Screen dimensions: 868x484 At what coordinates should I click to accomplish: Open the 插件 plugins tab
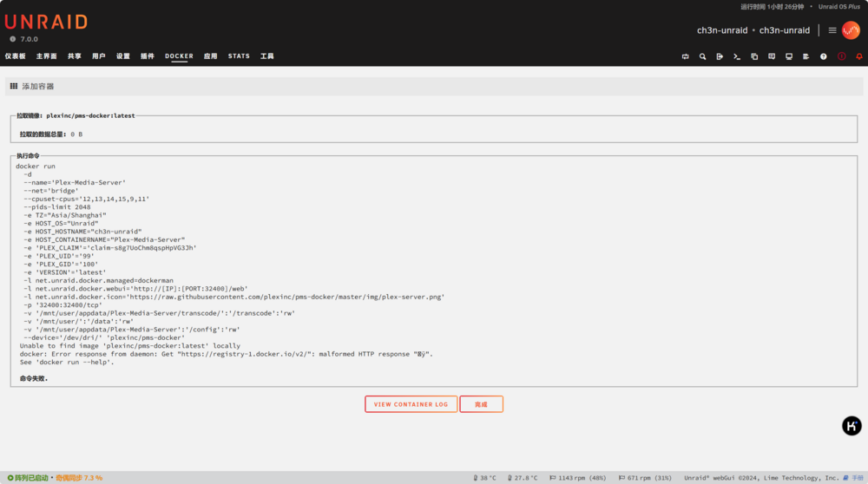[148, 56]
